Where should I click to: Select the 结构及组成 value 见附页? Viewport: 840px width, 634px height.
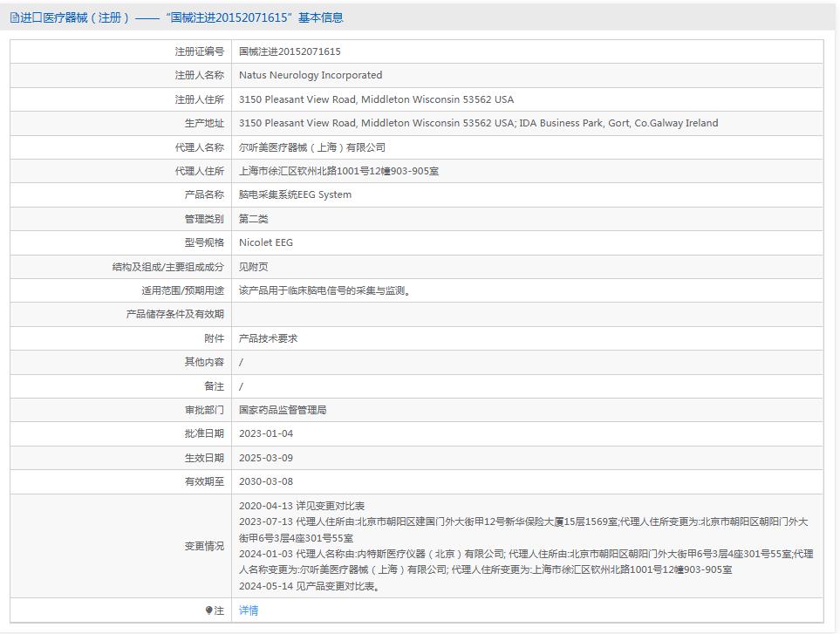click(255, 266)
